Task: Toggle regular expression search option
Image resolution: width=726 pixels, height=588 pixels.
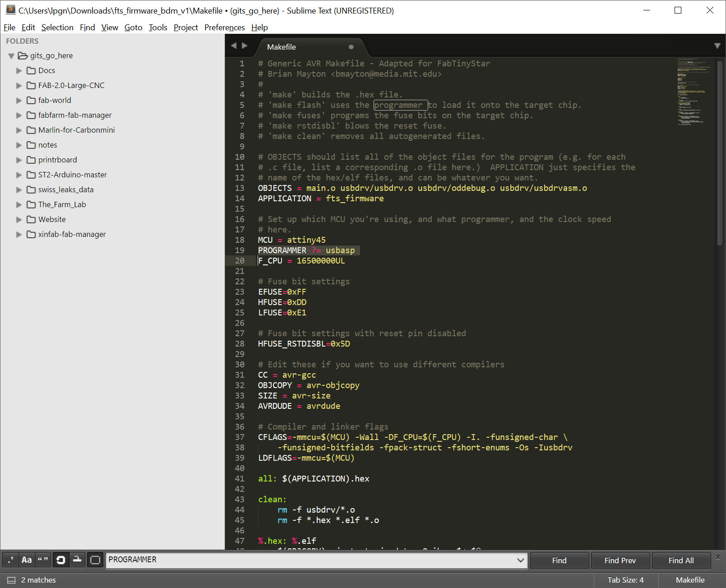Action: pyautogui.click(x=10, y=560)
